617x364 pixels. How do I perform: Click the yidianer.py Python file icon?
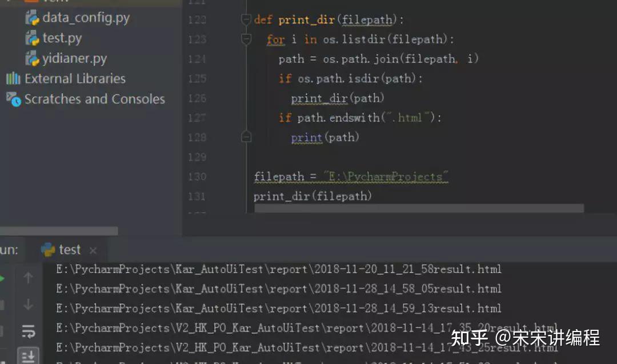32,59
